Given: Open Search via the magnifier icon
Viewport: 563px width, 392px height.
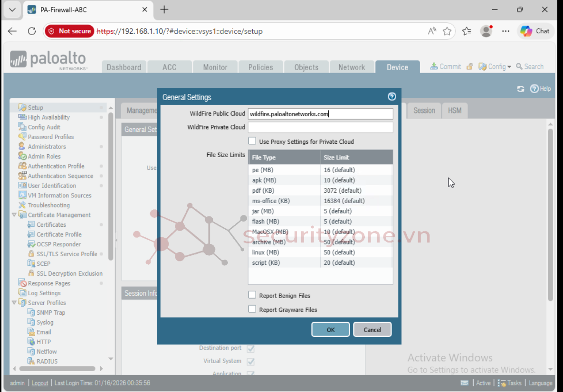Looking at the screenshot, I should point(519,67).
